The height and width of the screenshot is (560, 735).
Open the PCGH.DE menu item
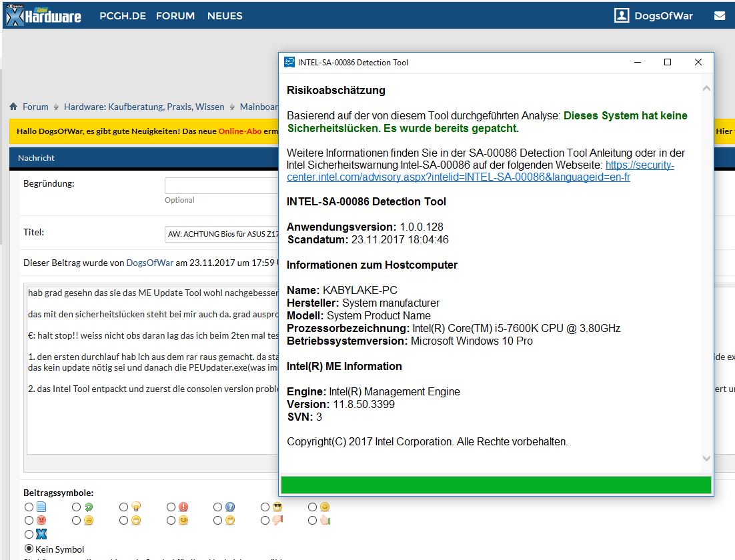click(x=123, y=16)
